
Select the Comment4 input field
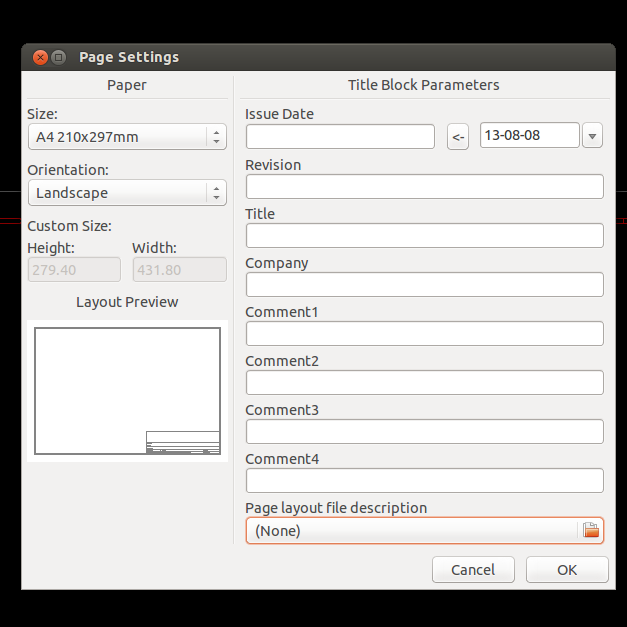pyautogui.click(x=424, y=481)
